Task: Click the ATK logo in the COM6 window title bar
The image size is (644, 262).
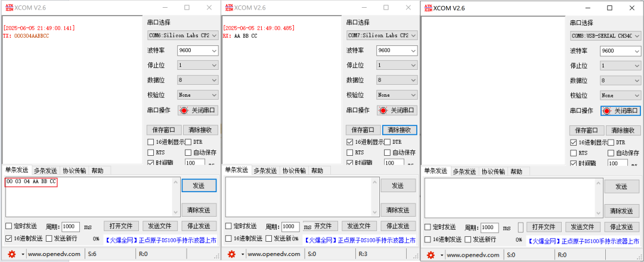Action: click(x=9, y=7)
